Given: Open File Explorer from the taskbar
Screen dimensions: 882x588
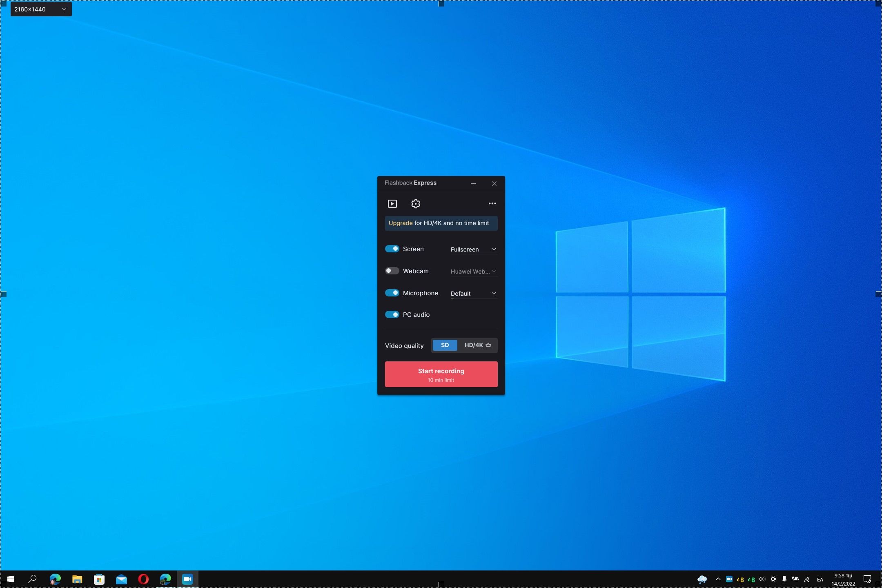Looking at the screenshot, I should click(77, 579).
